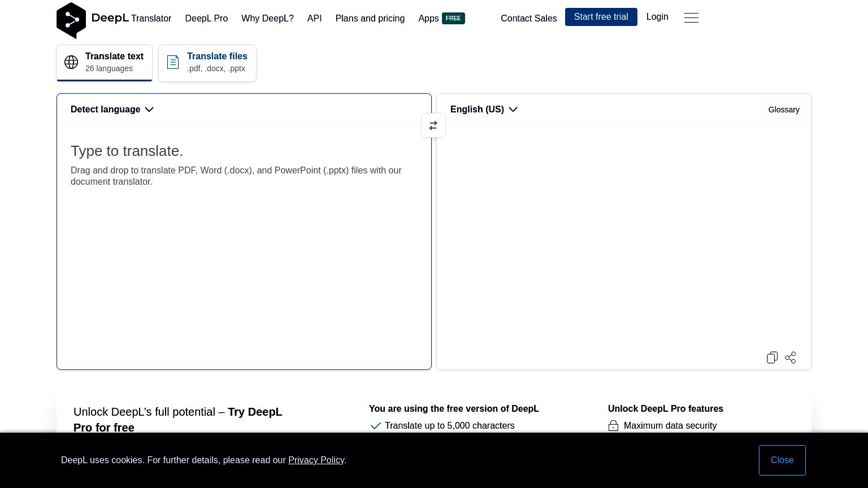Copy translation to clipboard icon
This screenshot has width=868, height=488.
[772, 358]
